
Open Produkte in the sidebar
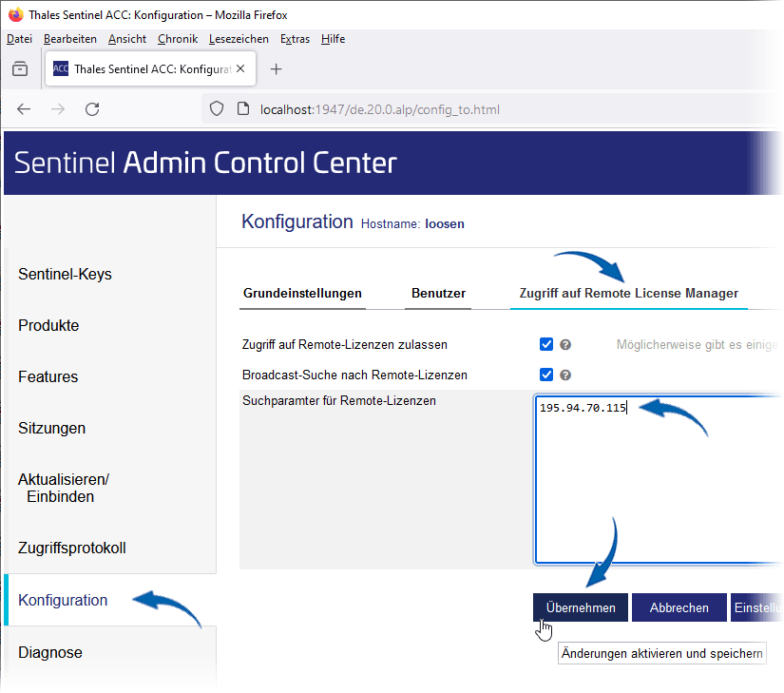tap(48, 325)
